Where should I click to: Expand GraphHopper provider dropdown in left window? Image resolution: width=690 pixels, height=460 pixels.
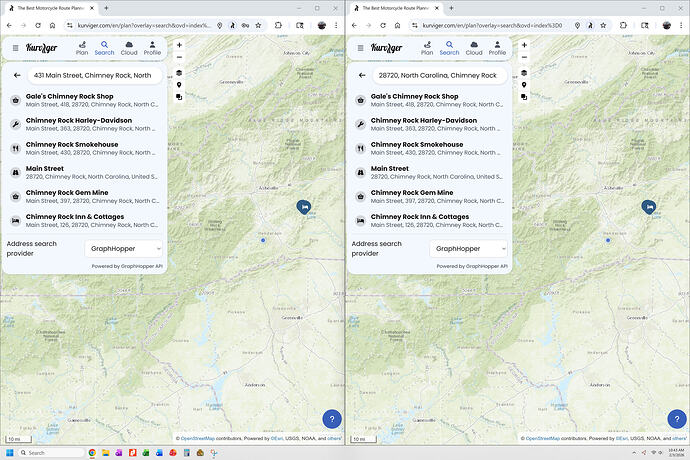(124, 247)
